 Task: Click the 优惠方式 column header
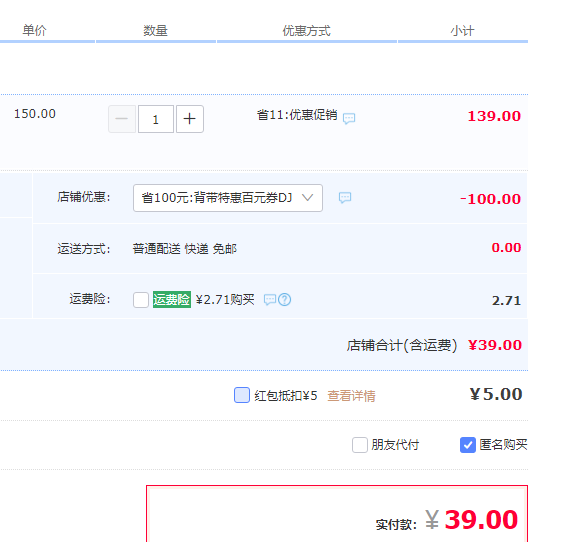tap(306, 31)
